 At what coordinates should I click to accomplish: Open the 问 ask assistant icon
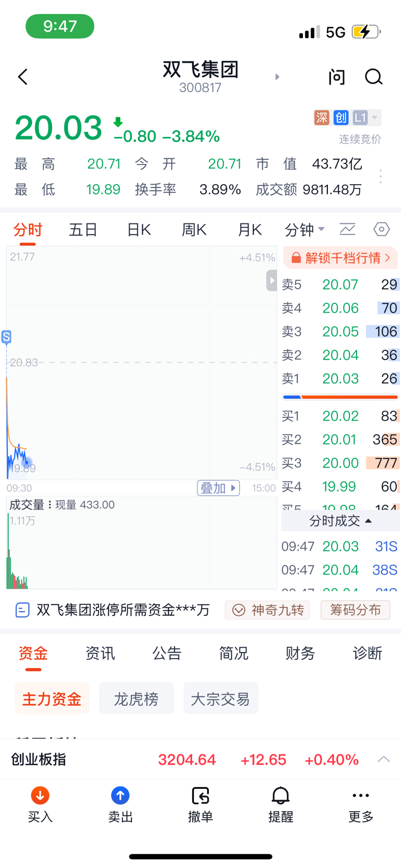(337, 77)
